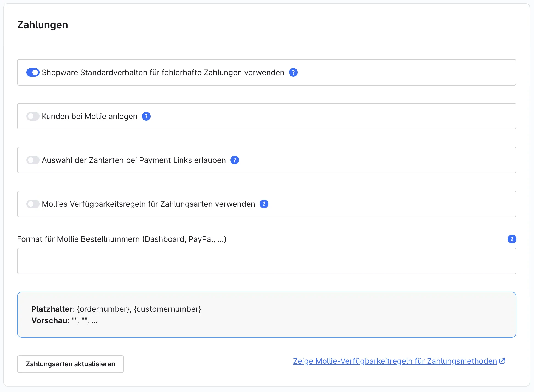The image size is (534, 392).
Task: Click help icon beside Payment Links option
Action: tap(235, 160)
